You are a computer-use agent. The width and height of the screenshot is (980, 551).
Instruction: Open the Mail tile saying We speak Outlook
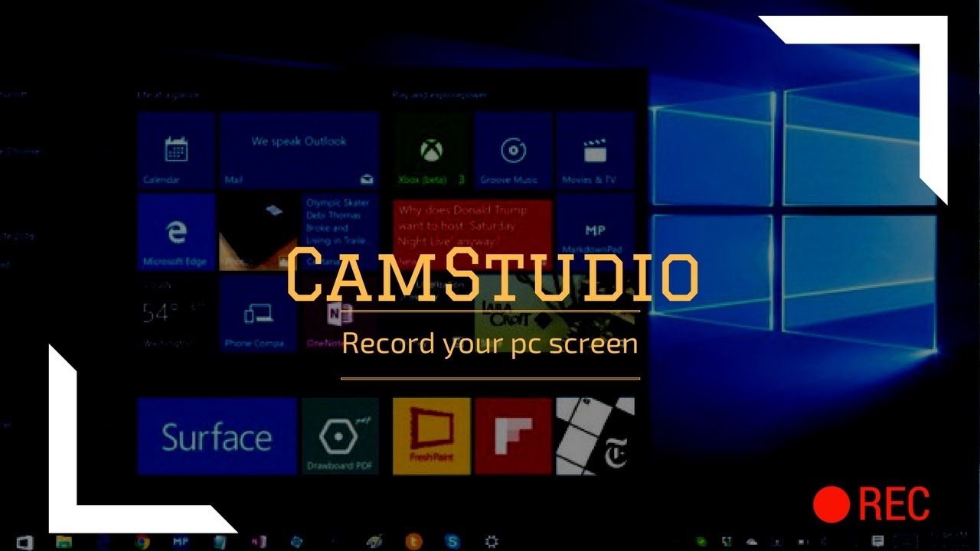pyautogui.click(x=299, y=150)
